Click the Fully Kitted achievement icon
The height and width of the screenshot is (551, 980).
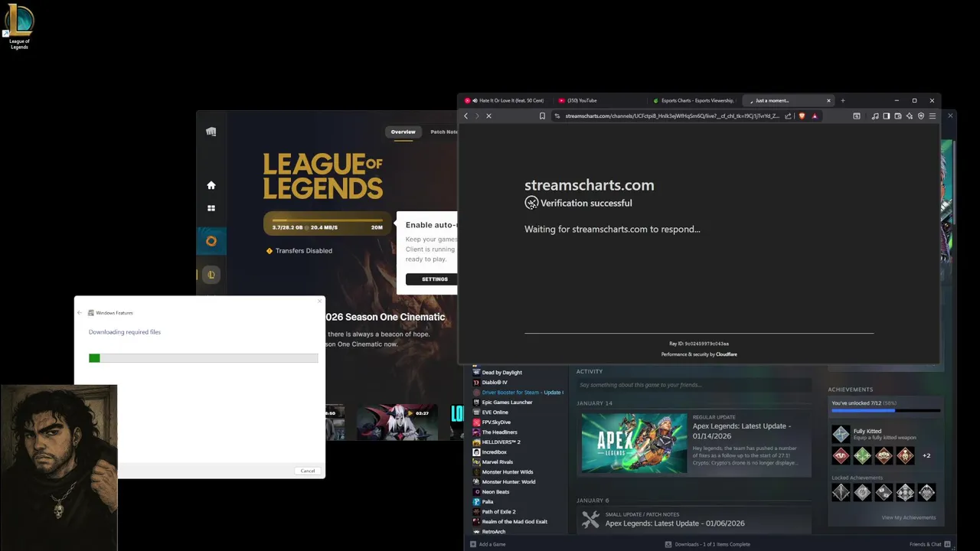tap(841, 434)
